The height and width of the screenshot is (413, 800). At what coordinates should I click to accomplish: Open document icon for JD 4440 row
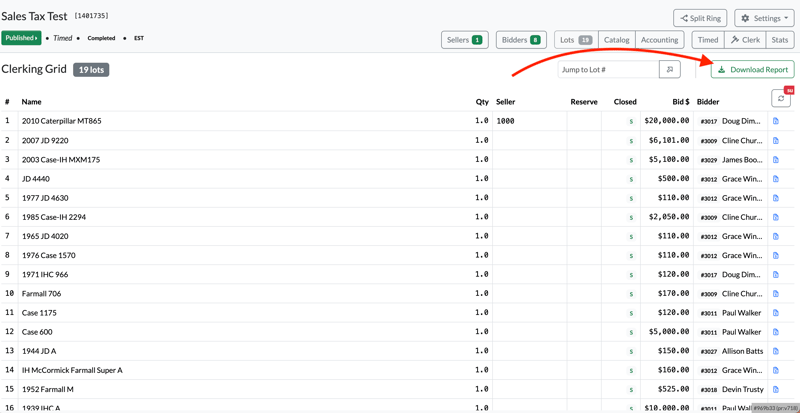pos(776,179)
